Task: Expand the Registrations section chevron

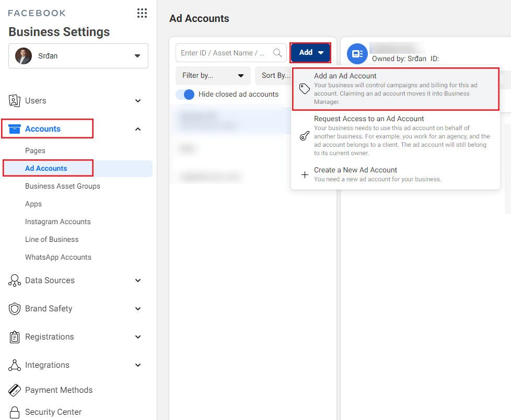Action: 138,337
